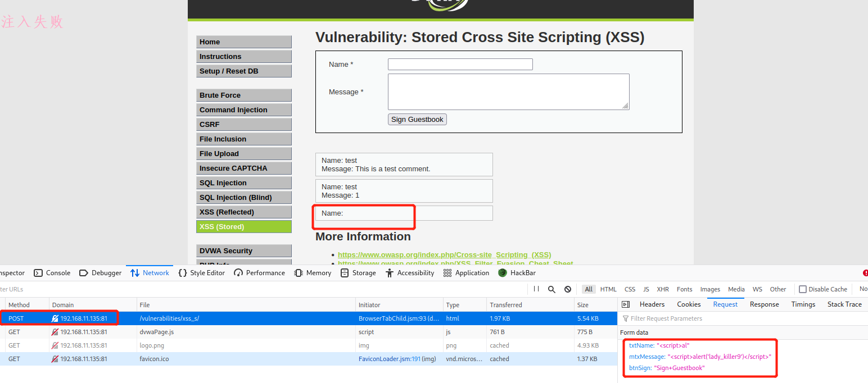Click insecure-connection icon on the favicon.ico row
This screenshot has height=383, width=868.
click(55, 359)
